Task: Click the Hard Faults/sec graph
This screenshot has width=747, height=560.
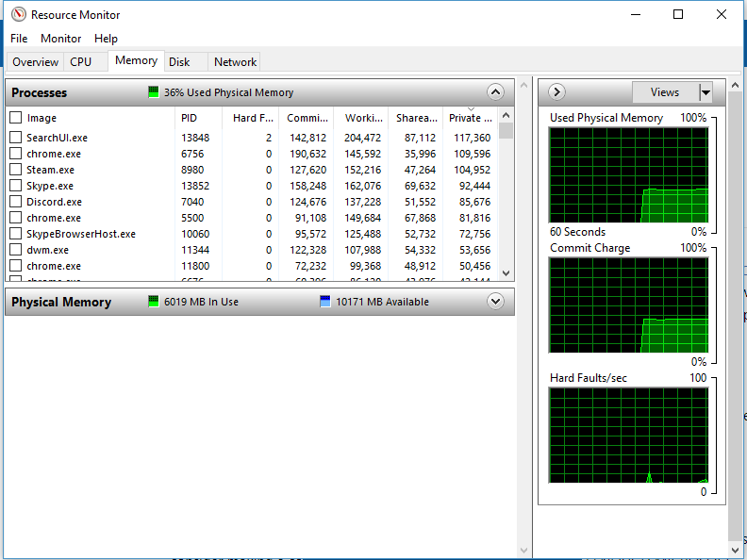Action: tap(629, 436)
